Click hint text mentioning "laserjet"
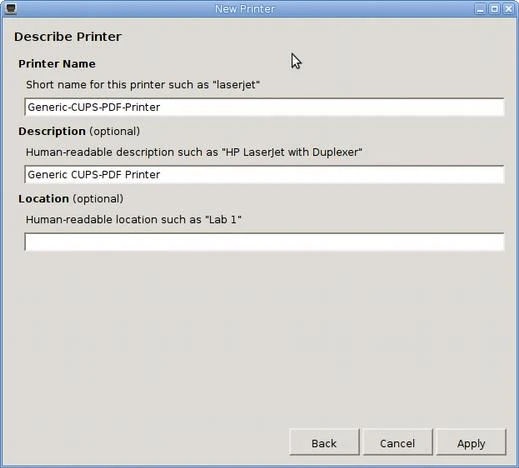This screenshot has width=519, height=468. (x=143, y=85)
